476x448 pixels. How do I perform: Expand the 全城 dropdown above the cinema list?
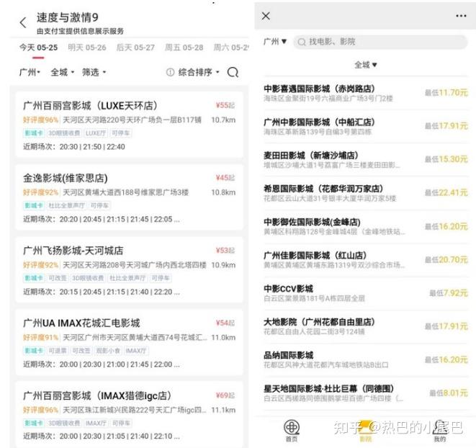366,65
